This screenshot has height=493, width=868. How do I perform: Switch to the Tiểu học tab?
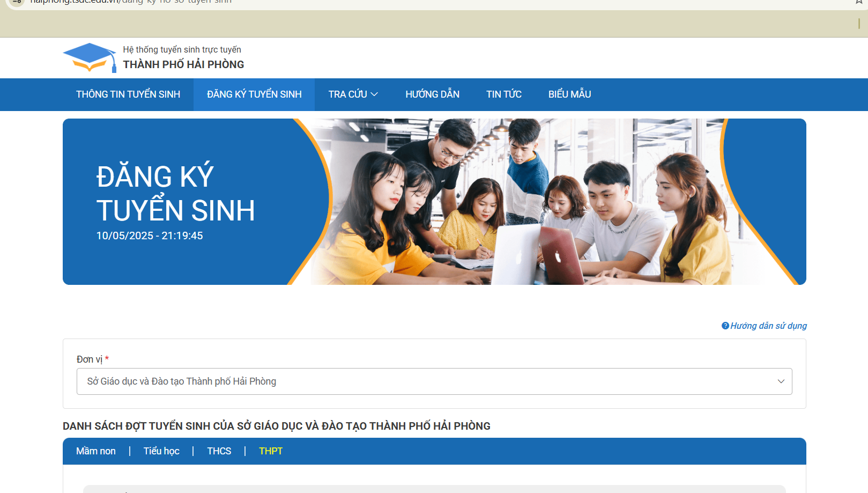[161, 451]
